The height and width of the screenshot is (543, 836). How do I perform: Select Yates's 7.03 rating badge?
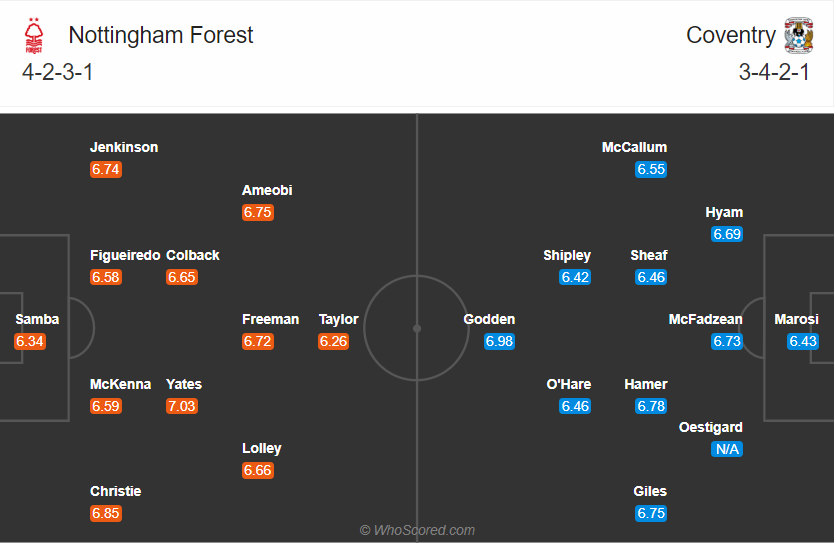(182, 406)
